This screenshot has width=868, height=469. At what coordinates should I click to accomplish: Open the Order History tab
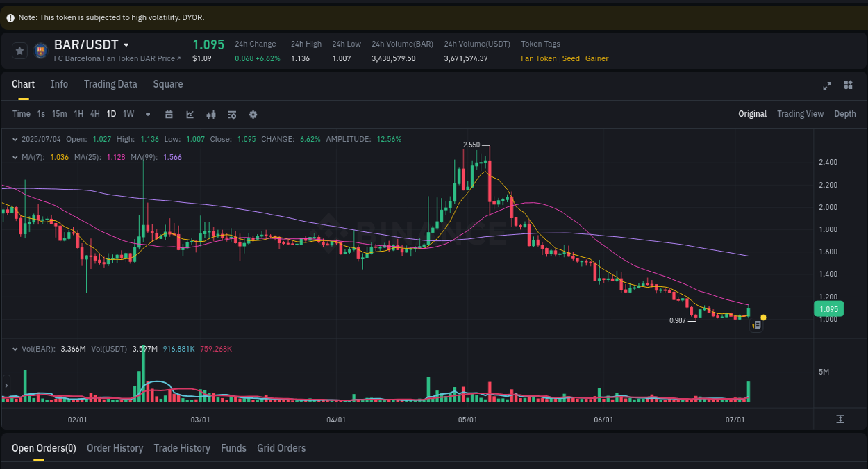(x=115, y=448)
